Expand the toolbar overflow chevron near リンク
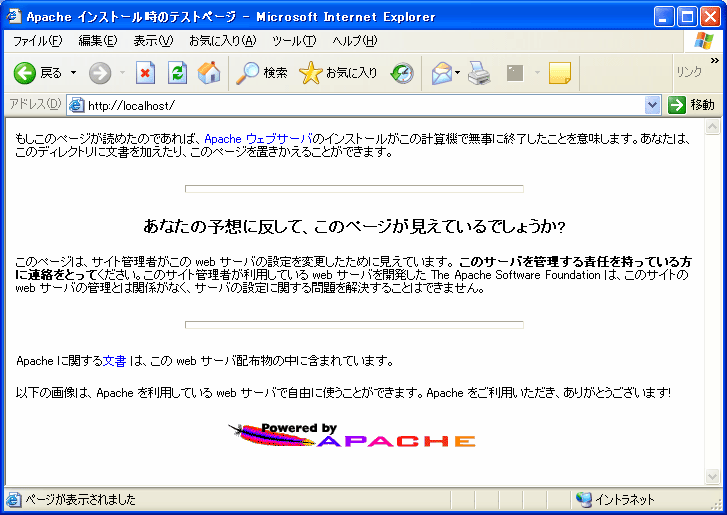Image resolution: width=727 pixels, height=515 pixels. tap(715, 61)
